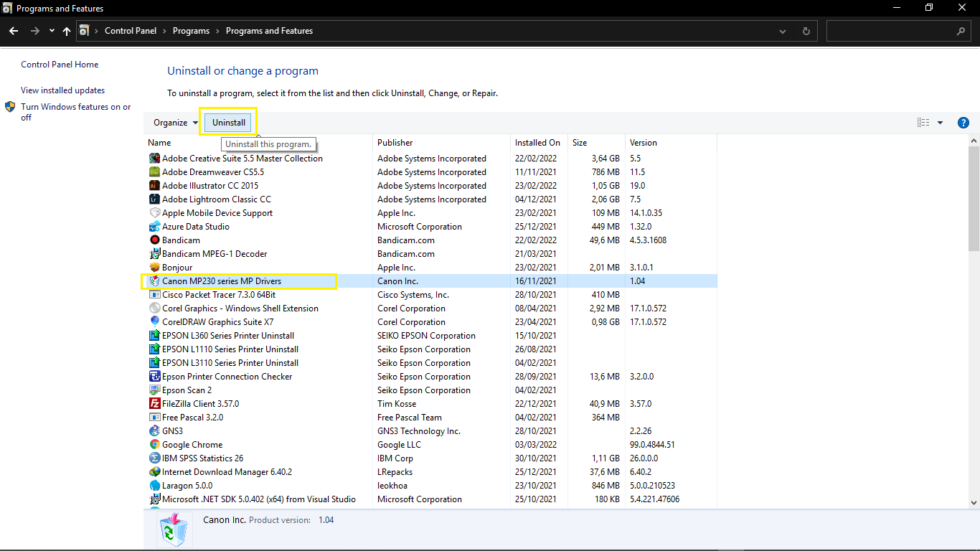The width and height of the screenshot is (980, 551).
Task: Click the Bonjour package icon
Action: 154,268
